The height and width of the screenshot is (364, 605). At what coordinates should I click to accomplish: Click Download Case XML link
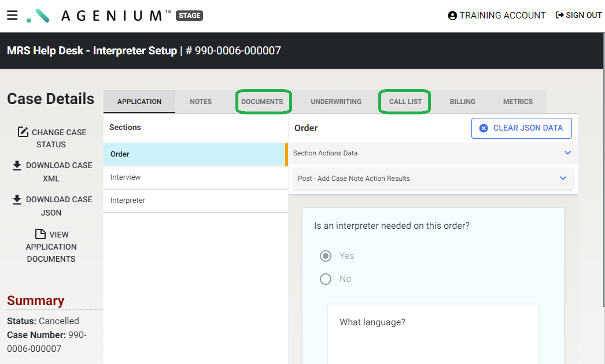[52, 172]
